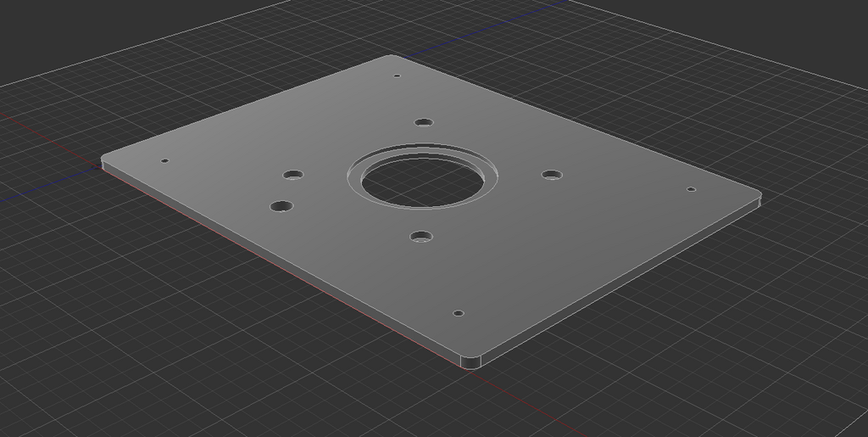Pick the mounting hole in front of the central bore
Viewport: 868px width, 437px height.
pyautogui.click(x=420, y=237)
